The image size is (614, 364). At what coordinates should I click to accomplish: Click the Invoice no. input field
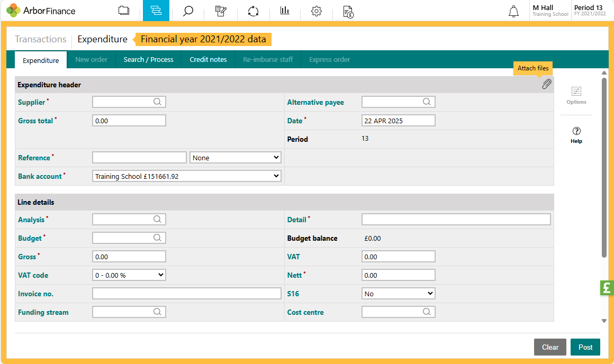click(x=186, y=294)
